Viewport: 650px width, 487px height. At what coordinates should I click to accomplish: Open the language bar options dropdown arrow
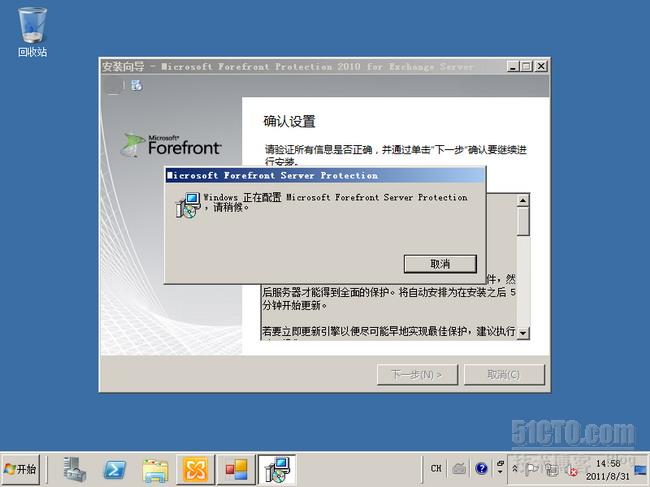tap(500, 472)
